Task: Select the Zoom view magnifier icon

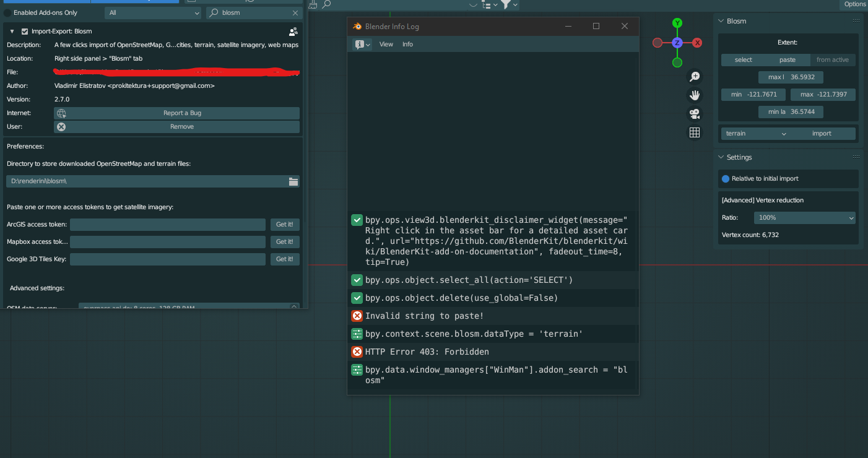Action: (x=695, y=76)
